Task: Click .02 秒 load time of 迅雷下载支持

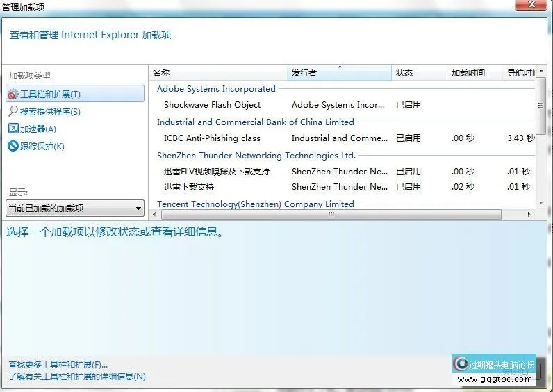Action: coord(463,187)
